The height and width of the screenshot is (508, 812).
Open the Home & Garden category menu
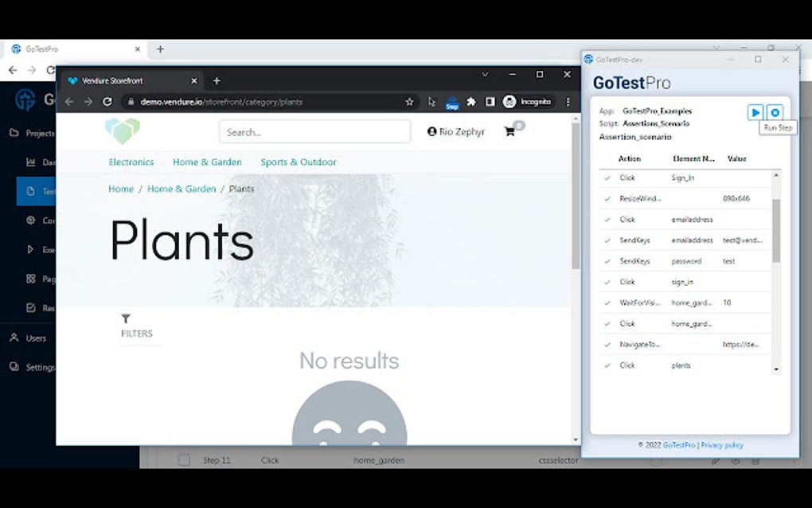(207, 162)
